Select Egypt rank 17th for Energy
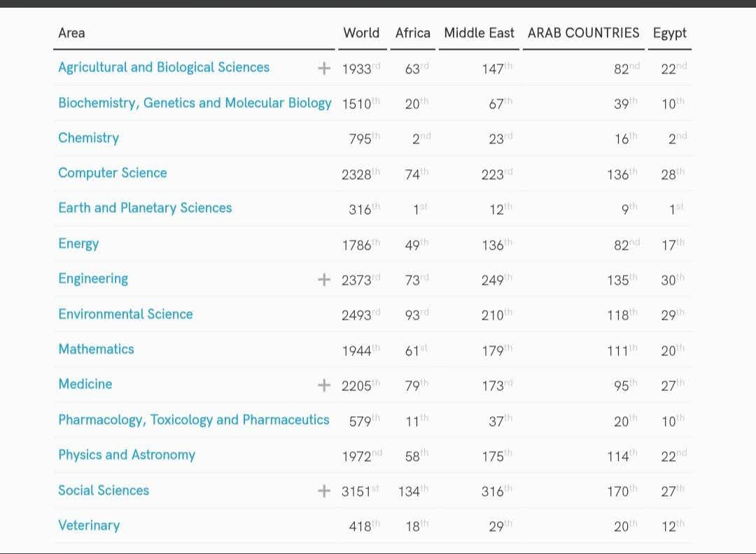Image resolution: width=756 pixels, height=554 pixels. tap(673, 245)
